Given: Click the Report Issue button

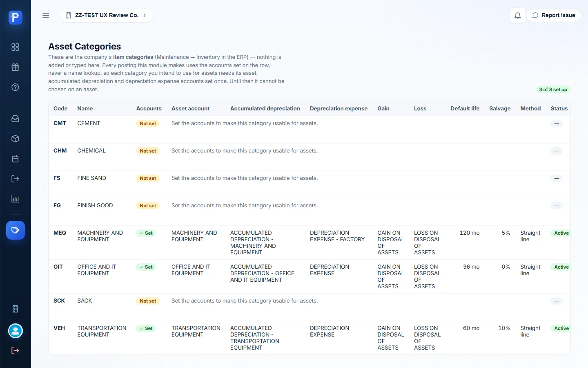Looking at the screenshot, I should (x=554, y=16).
